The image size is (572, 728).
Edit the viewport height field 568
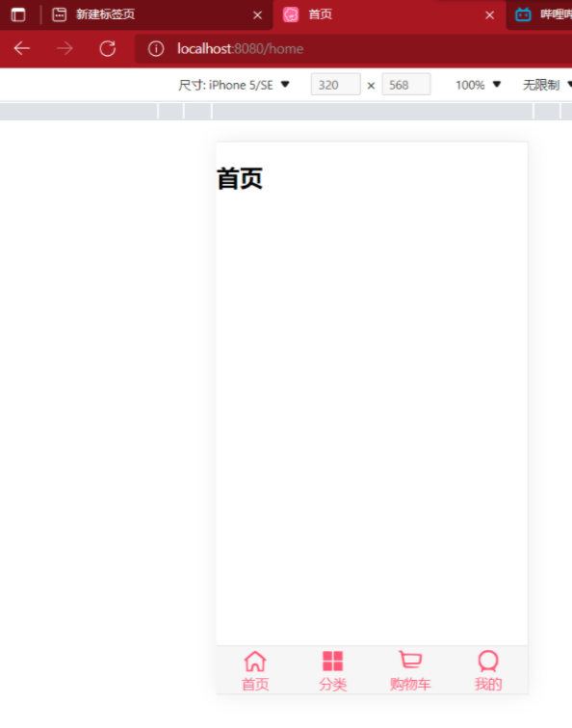(x=406, y=85)
